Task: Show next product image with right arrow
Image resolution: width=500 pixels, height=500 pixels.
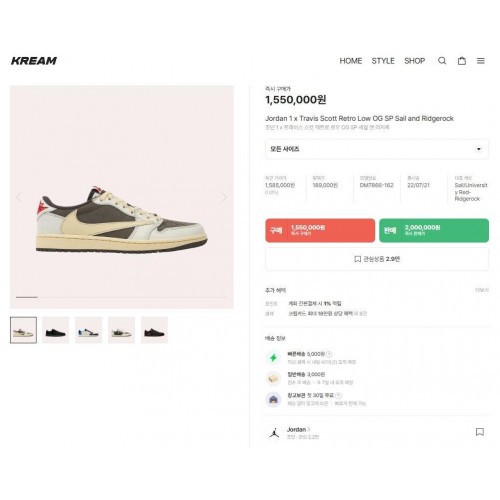Action: [224, 197]
